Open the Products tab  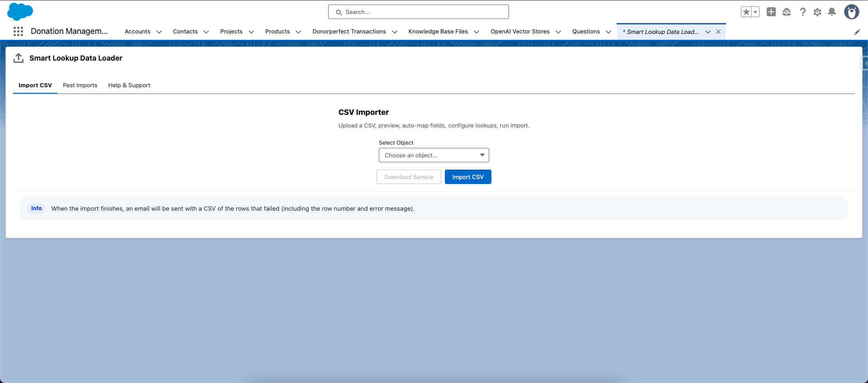(x=278, y=32)
